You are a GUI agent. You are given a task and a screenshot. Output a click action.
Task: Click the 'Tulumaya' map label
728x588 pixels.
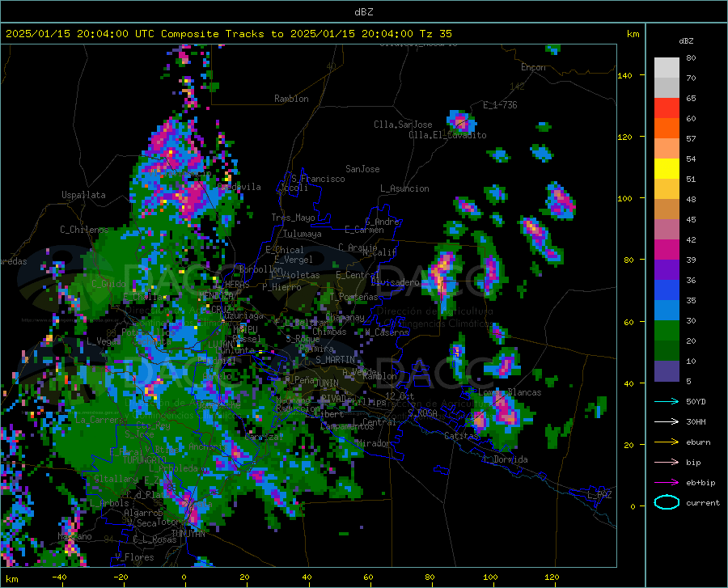point(303,234)
